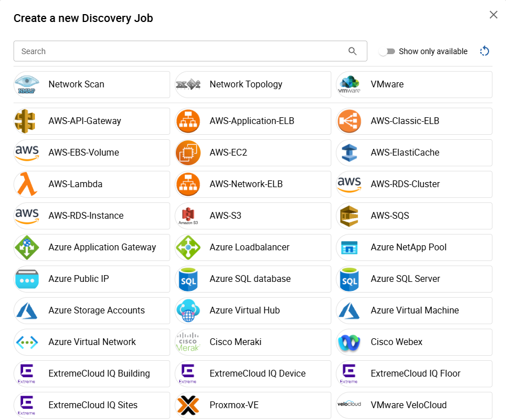Screen dimensions: 506x420
Task: Click the AWS-RDS-Cluster aws logo
Action: pyautogui.click(x=349, y=184)
